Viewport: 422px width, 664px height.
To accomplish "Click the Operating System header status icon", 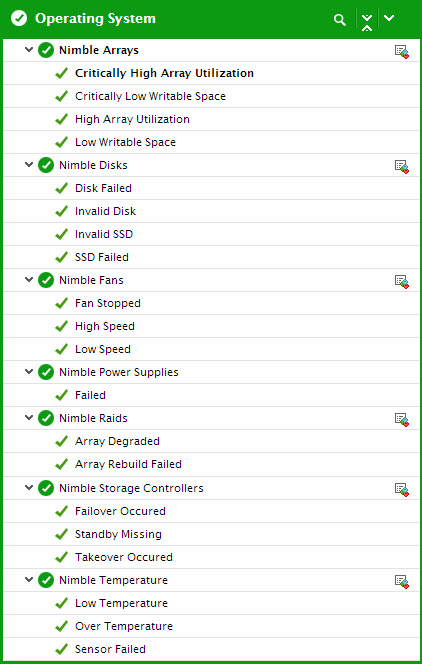I will click(19, 19).
